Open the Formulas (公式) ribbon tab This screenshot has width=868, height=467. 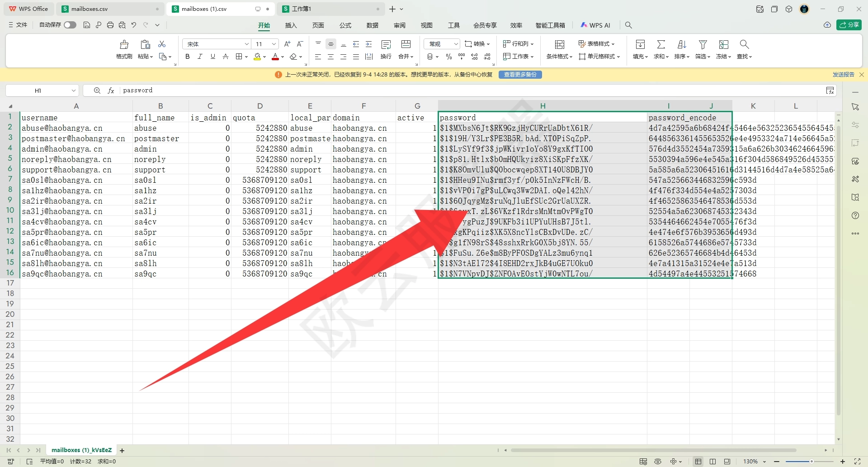(x=345, y=25)
